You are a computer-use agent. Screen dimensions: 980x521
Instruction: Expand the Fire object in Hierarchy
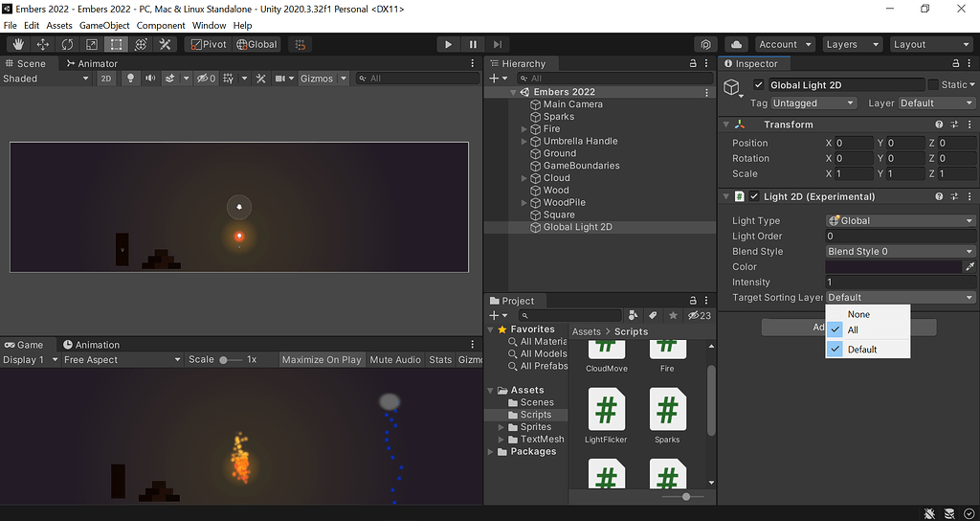524,129
